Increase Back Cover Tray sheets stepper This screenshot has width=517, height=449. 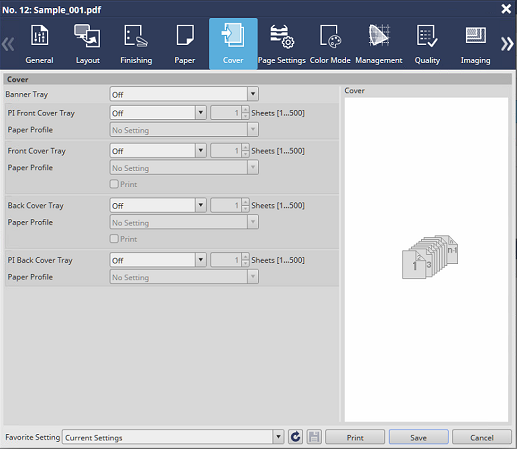(246, 202)
